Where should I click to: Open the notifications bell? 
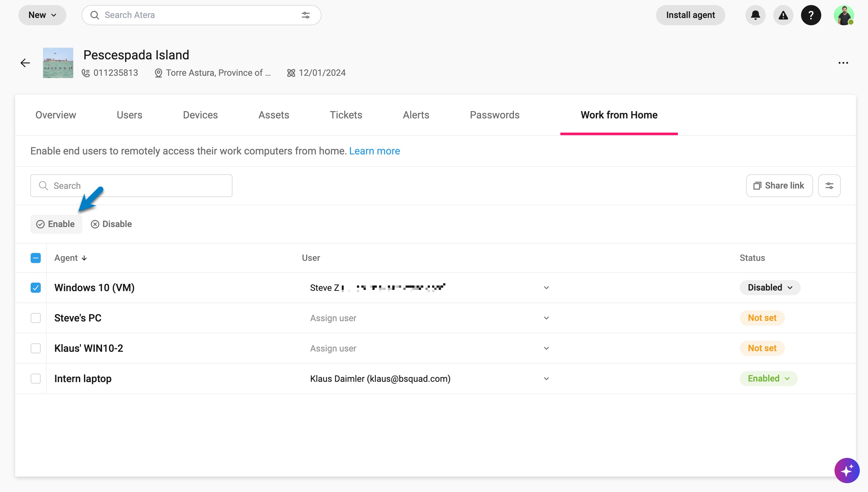756,15
